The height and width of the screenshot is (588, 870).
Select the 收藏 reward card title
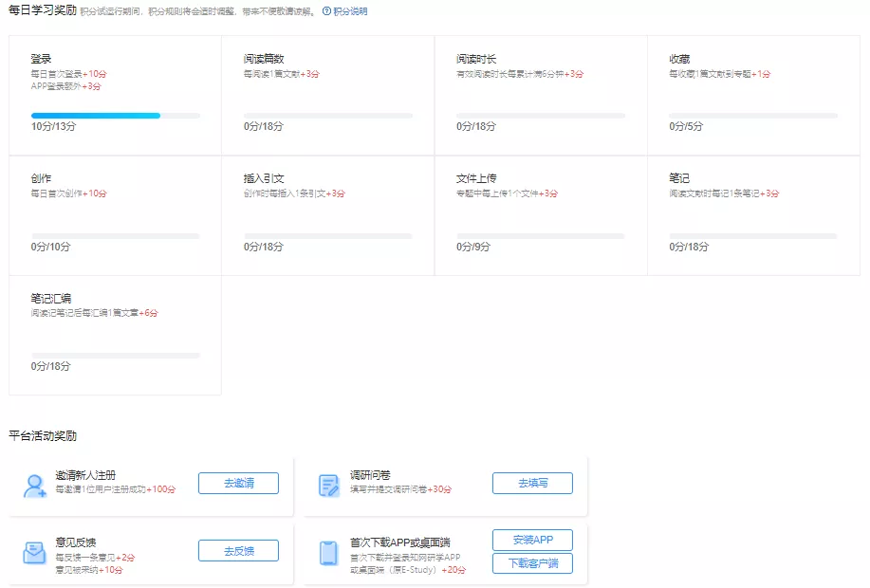(x=679, y=59)
